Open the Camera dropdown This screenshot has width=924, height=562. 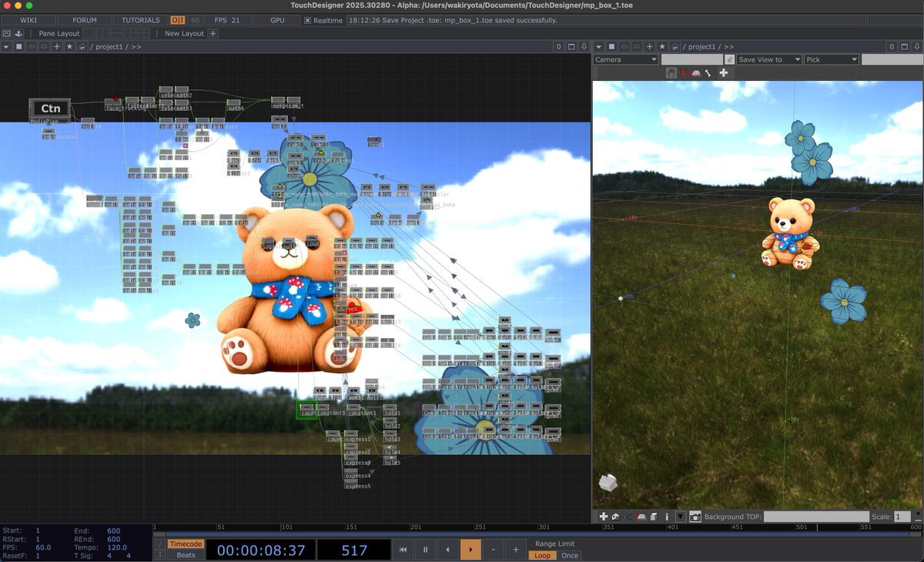(x=625, y=59)
